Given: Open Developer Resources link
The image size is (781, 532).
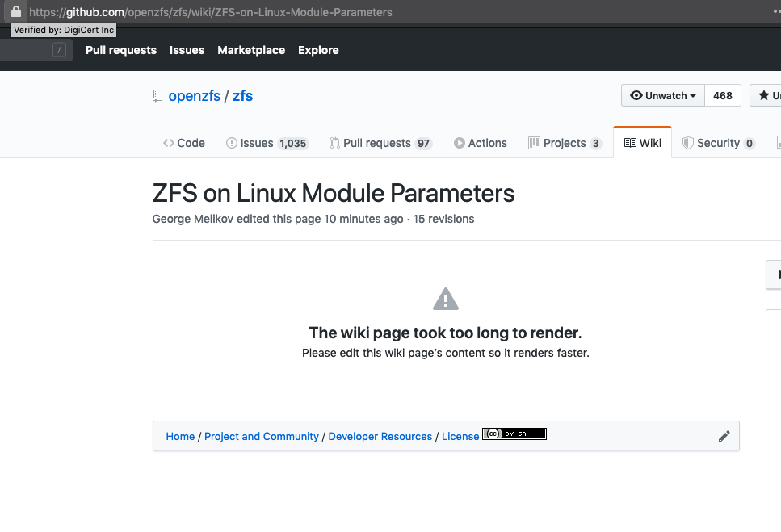Looking at the screenshot, I should [x=380, y=437].
